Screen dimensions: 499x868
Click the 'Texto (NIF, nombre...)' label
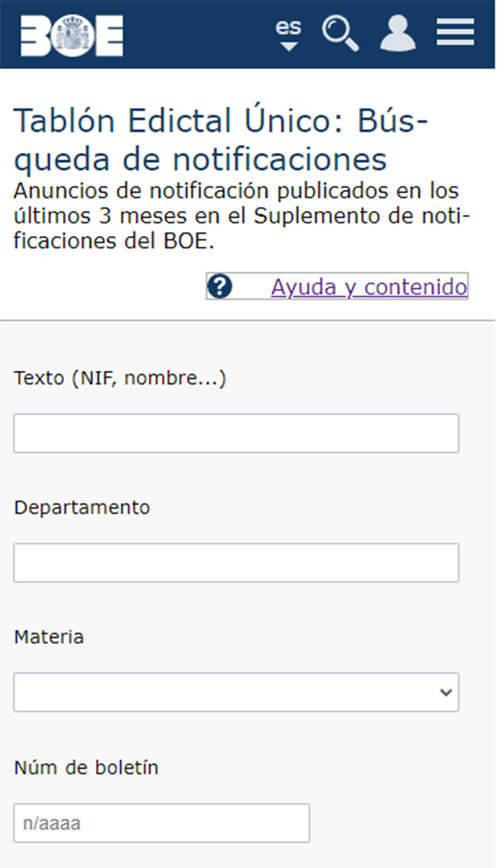coord(120,378)
